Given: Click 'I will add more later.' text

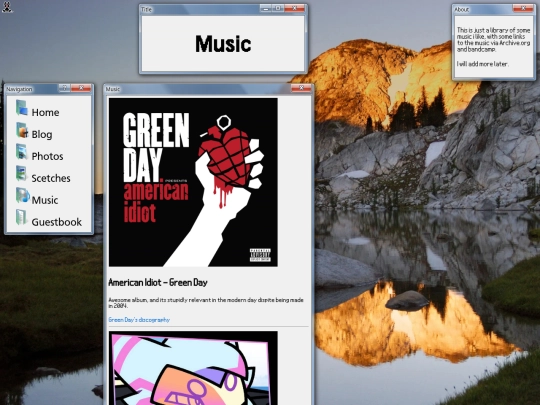Looking at the screenshot, I should (x=482, y=64).
